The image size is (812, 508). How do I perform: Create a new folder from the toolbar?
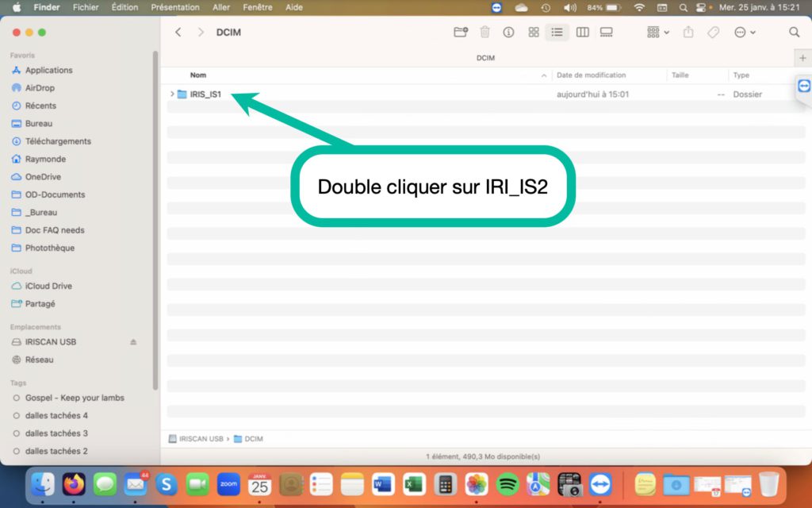(460, 33)
